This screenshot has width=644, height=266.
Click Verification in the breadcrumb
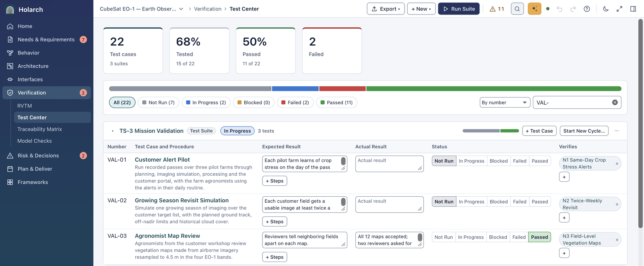point(208,9)
